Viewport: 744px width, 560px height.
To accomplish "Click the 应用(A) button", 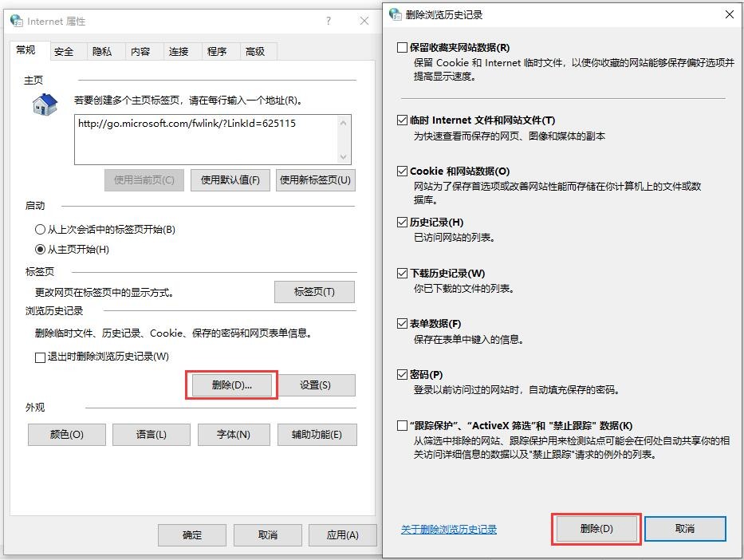I will coord(342,534).
